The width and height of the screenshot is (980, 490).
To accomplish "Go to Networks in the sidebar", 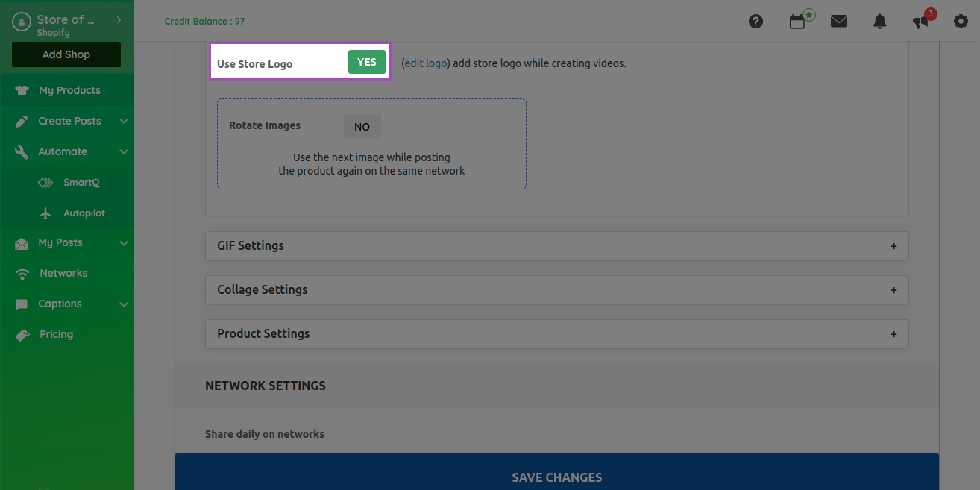I will (x=63, y=273).
